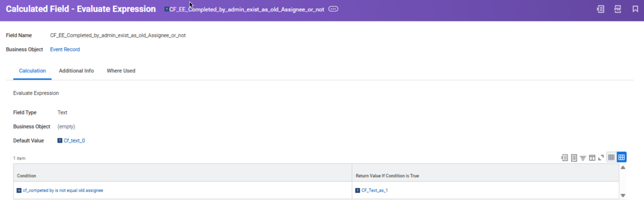Screen dimensions: 644x222
Task: Click the (empty) Business Object value
Action: pos(66,127)
